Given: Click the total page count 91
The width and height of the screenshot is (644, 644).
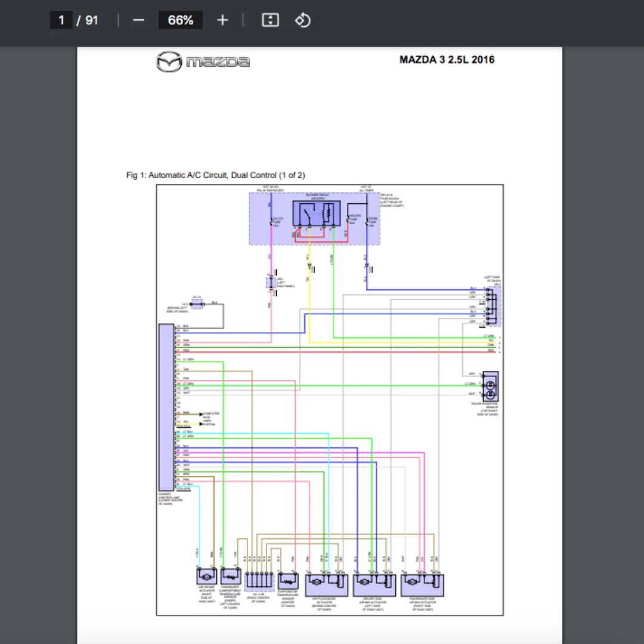Looking at the screenshot, I should click(91, 20).
